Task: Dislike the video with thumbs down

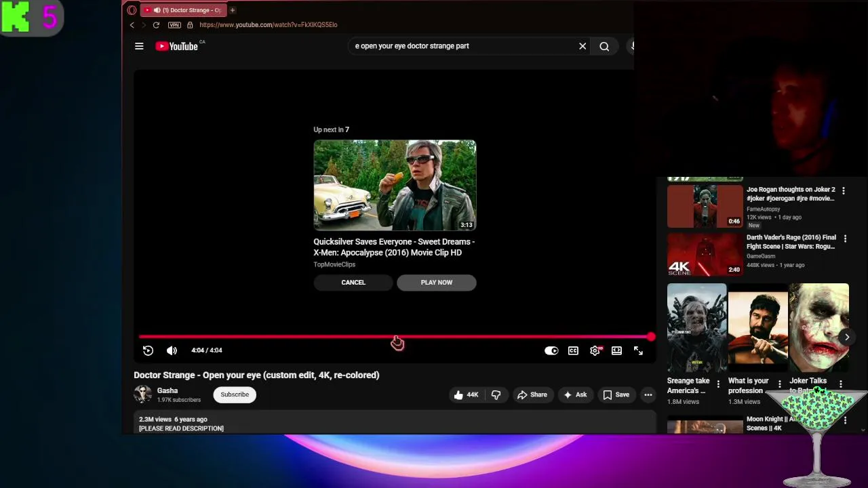Action: point(496,394)
